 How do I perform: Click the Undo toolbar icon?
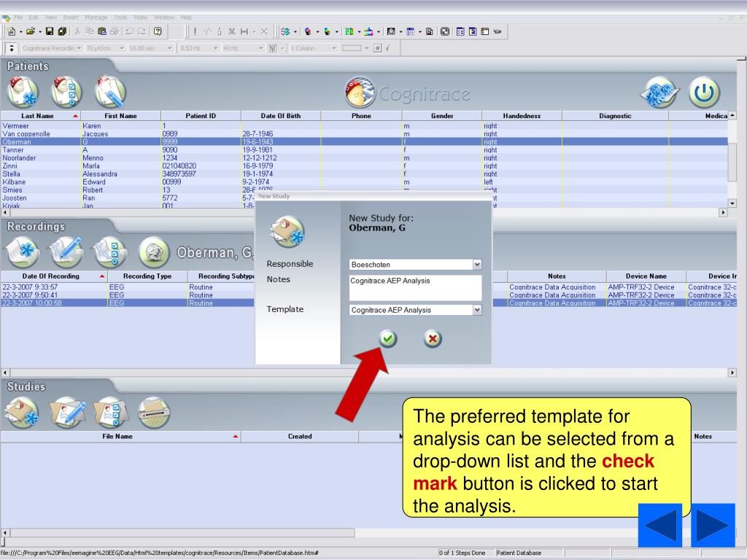click(x=129, y=31)
